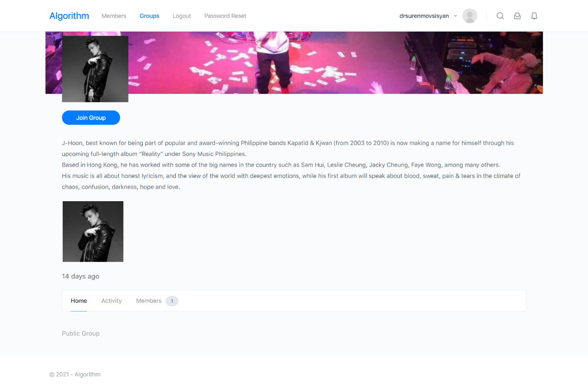
Task: Click Logout in the top navigation
Action: (x=182, y=16)
